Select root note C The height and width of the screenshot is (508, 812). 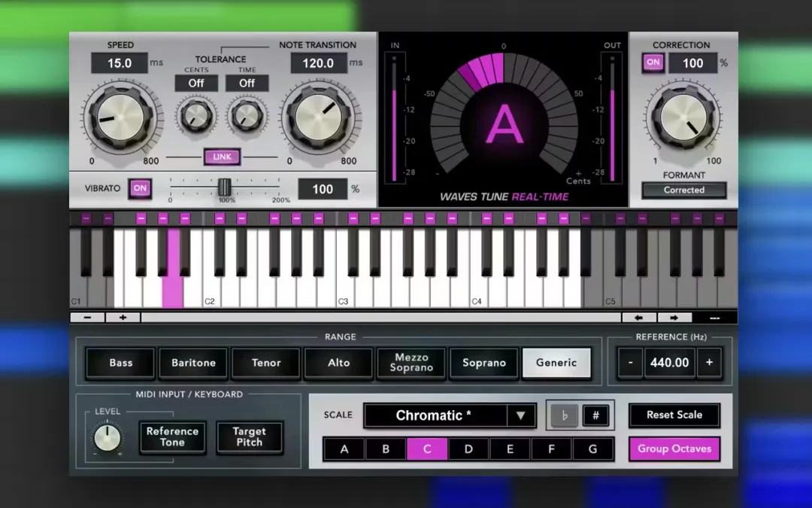(427, 449)
